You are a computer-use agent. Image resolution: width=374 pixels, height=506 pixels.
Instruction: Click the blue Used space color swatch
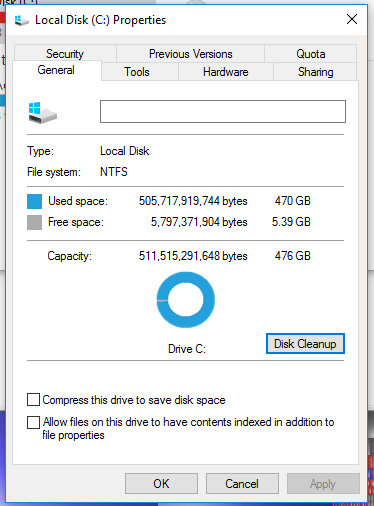point(34,201)
